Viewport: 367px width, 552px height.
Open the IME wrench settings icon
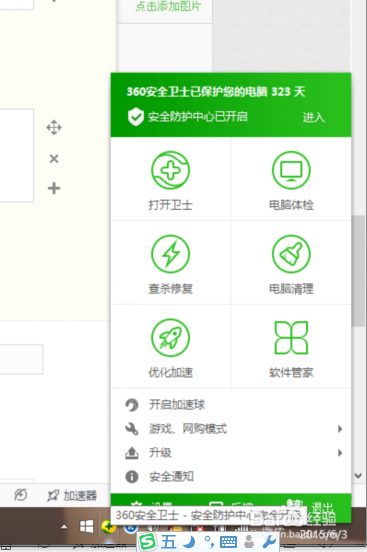click(269, 542)
